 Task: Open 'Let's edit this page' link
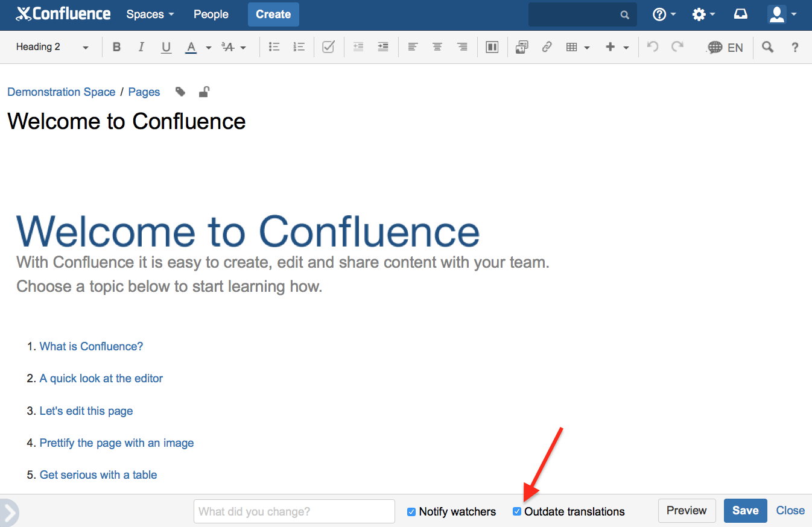(86, 411)
